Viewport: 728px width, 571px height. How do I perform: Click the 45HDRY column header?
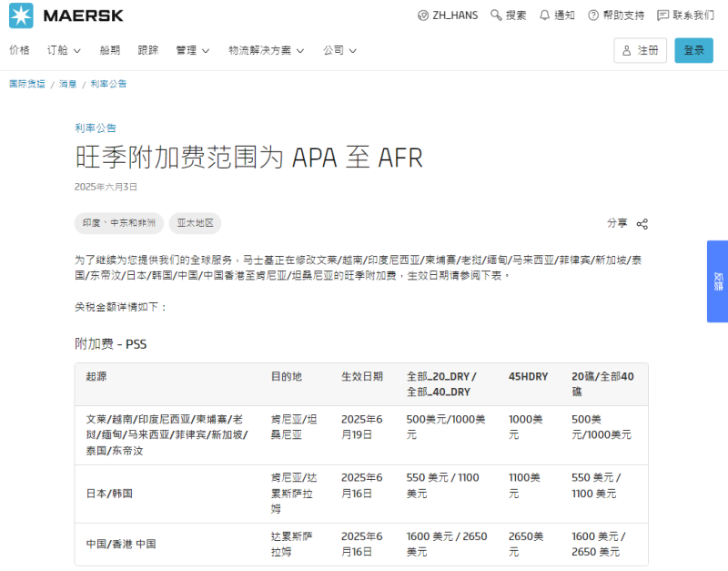coord(529,376)
